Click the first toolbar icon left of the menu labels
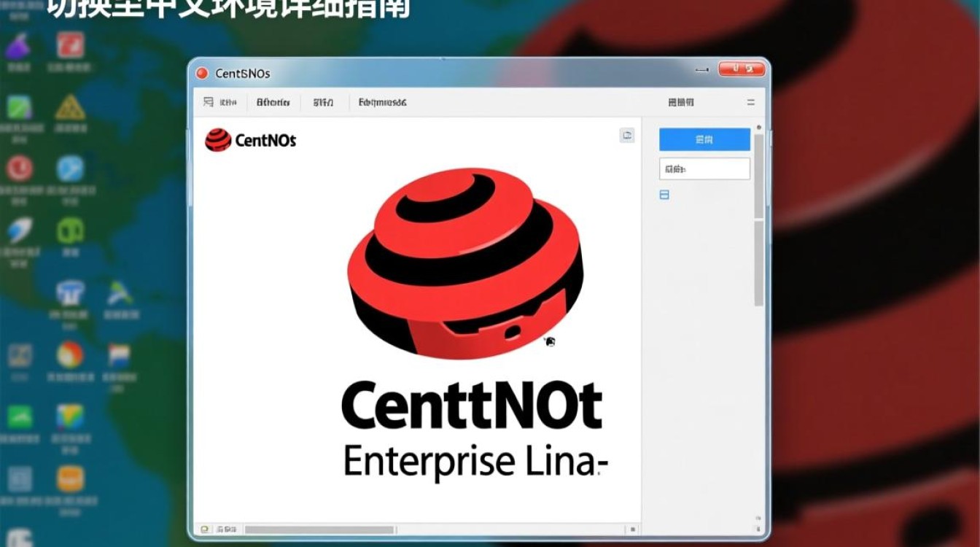Viewport: 980px width, 547px height. click(209, 103)
